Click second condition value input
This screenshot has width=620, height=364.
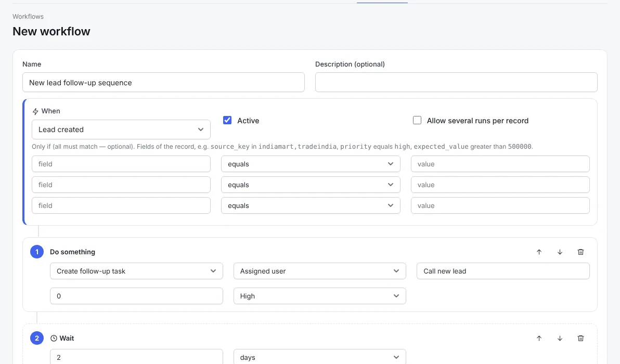click(x=500, y=185)
